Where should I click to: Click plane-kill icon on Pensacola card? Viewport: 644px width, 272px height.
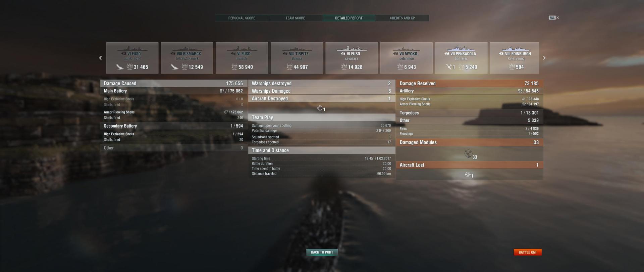pyautogui.click(x=449, y=67)
